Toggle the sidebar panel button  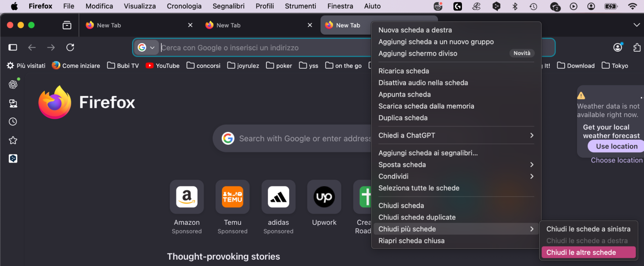point(13,48)
